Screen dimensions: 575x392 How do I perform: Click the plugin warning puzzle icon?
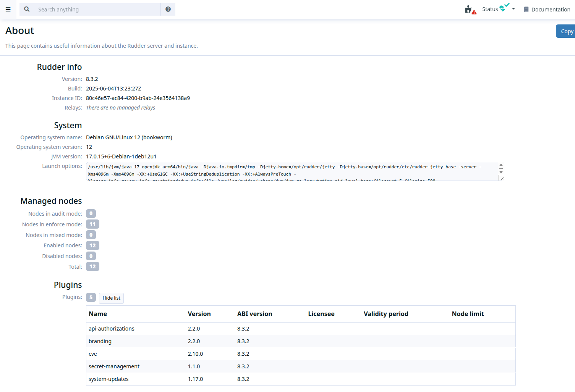(470, 10)
